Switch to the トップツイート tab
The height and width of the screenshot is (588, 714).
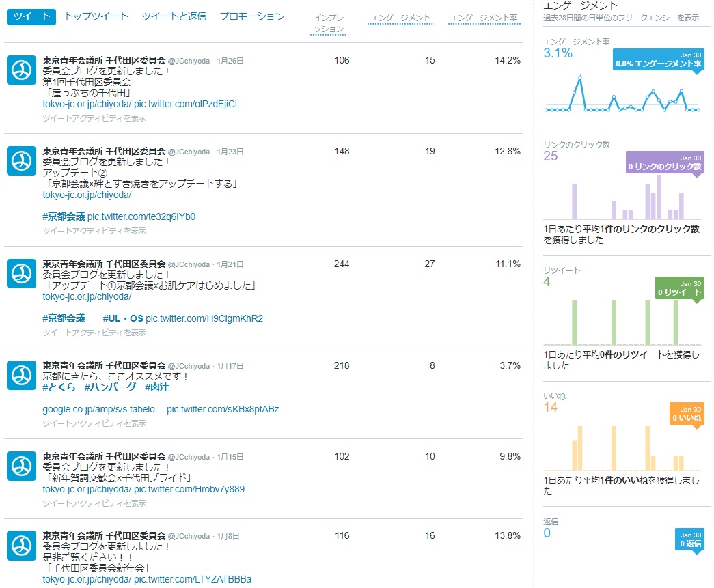[x=96, y=16]
